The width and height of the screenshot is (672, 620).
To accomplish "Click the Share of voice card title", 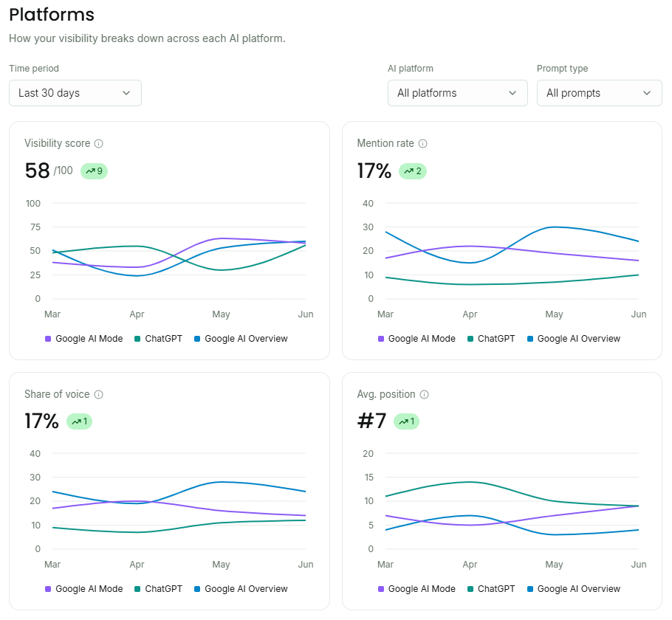I will point(57,394).
